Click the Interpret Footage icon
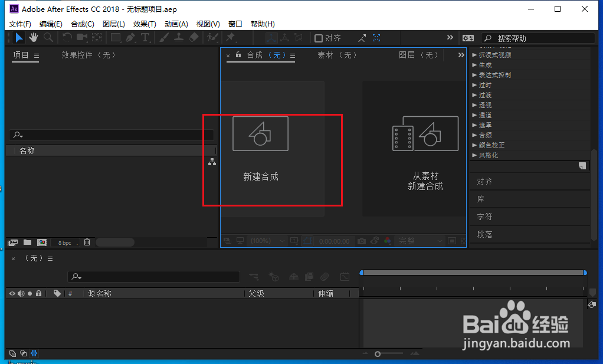This screenshot has width=603, height=364. point(13,242)
